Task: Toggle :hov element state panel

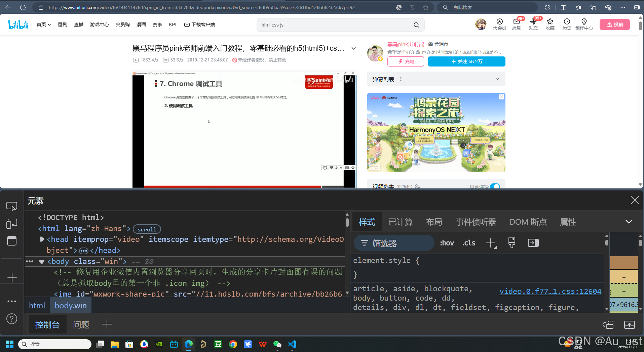Action: 447,243
